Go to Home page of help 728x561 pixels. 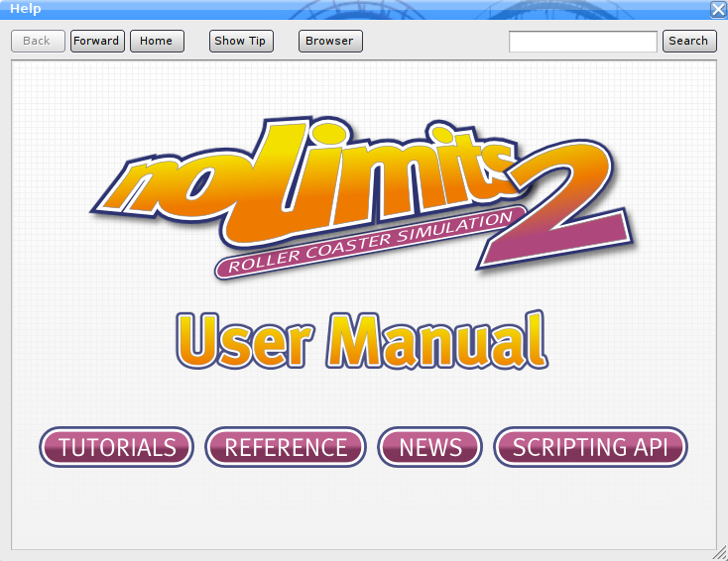(x=157, y=42)
